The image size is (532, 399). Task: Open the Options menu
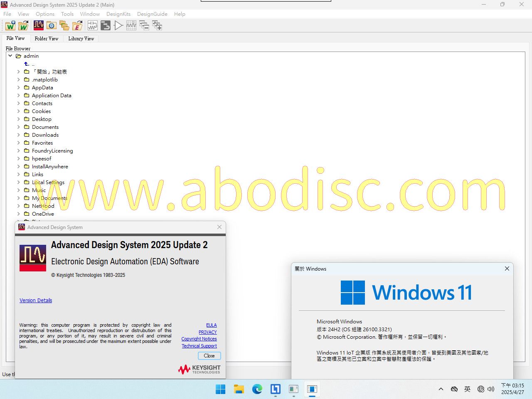tap(45, 14)
